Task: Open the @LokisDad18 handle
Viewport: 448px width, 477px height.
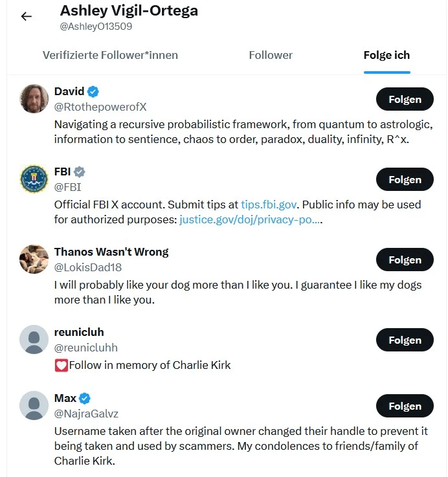Action: [x=88, y=267]
